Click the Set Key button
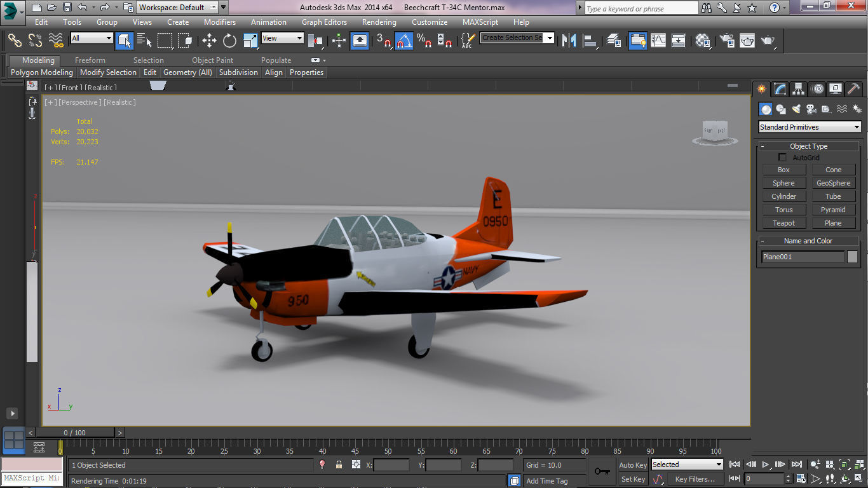The image size is (868, 488). [633, 479]
